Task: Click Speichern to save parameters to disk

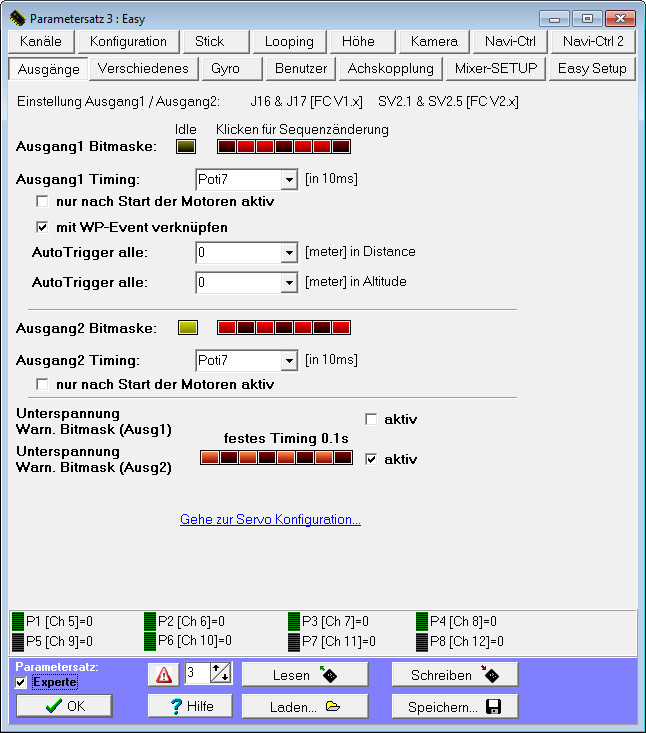Action: point(454,706)
